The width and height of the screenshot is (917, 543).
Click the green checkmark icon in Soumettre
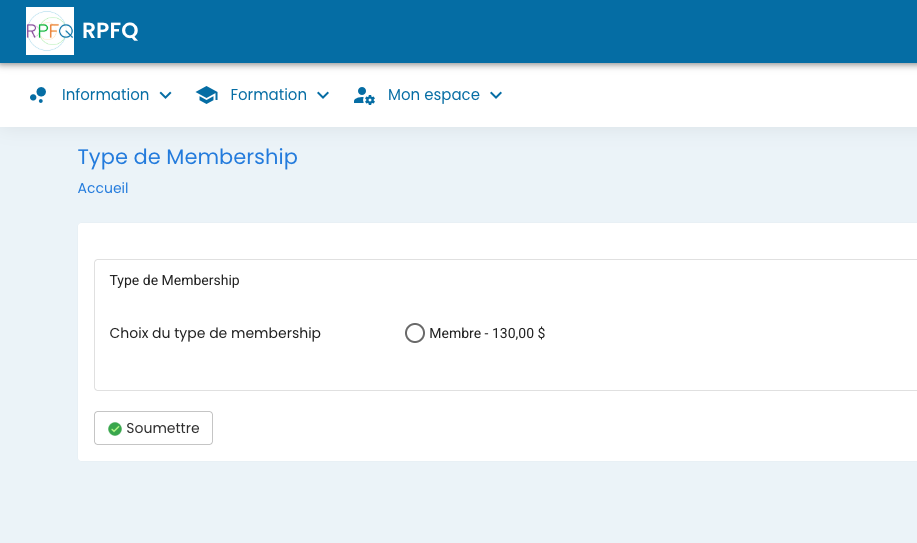tap(115, 429)
